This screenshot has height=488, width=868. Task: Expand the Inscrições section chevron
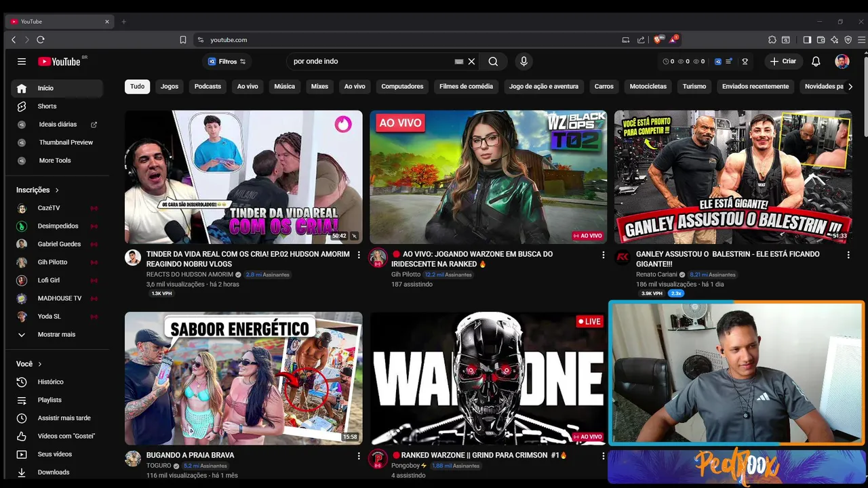click(57, 190)
